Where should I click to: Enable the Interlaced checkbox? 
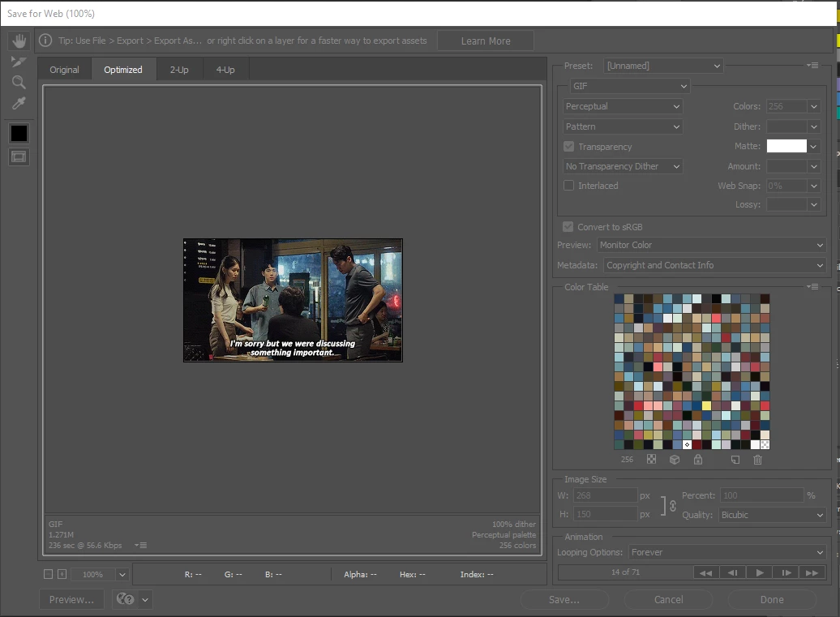[x=569, y=186]
